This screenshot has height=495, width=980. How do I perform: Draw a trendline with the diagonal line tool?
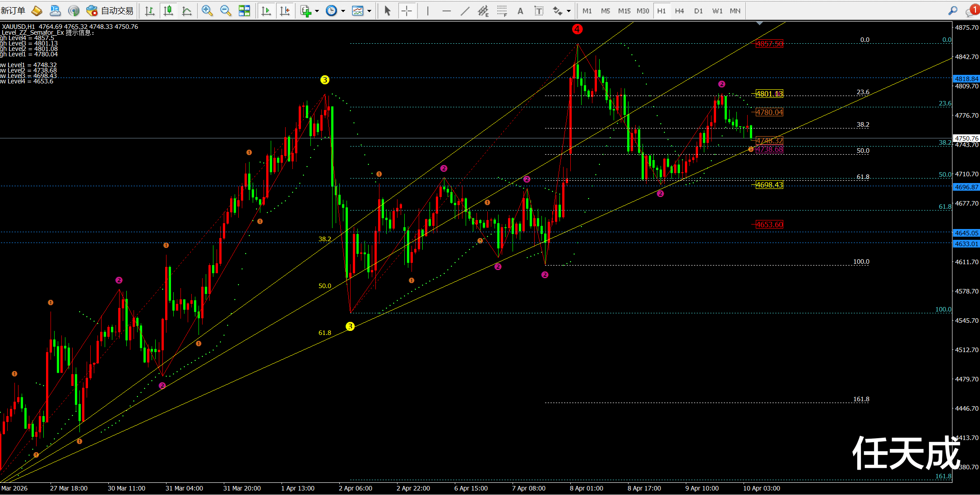(x=465, y=11)
